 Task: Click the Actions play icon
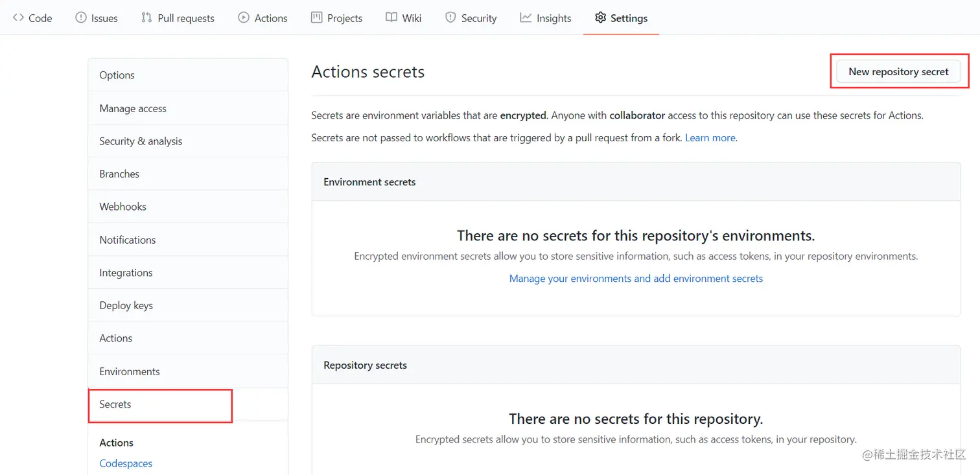point(244,18)
